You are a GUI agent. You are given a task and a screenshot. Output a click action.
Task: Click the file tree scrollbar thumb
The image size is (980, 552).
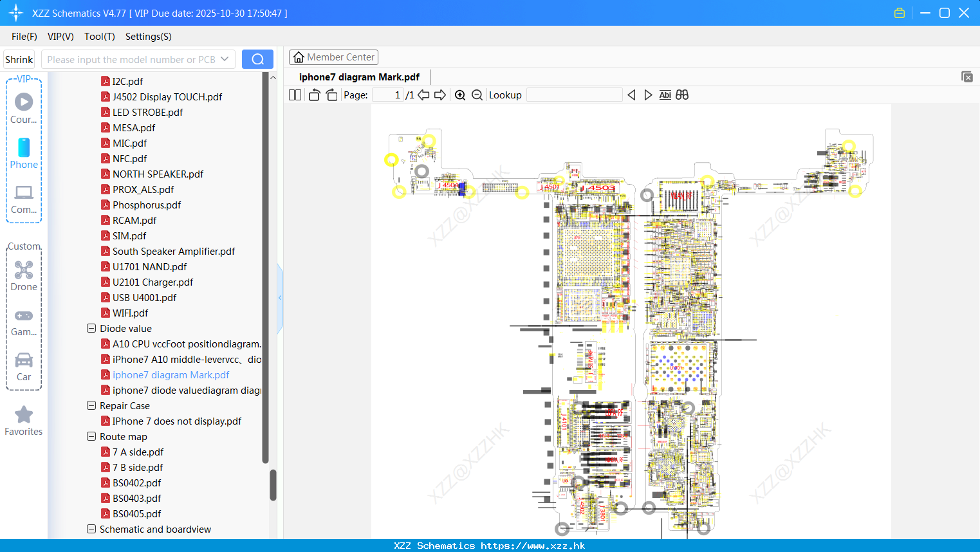(273, 485)
